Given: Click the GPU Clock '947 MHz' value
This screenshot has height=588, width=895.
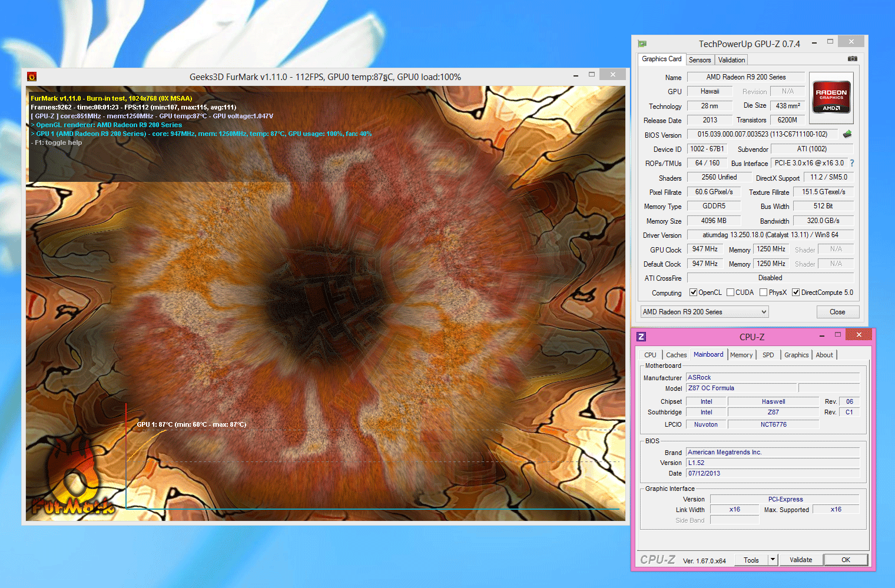Looking at the screenshot, I should [705, 249].
